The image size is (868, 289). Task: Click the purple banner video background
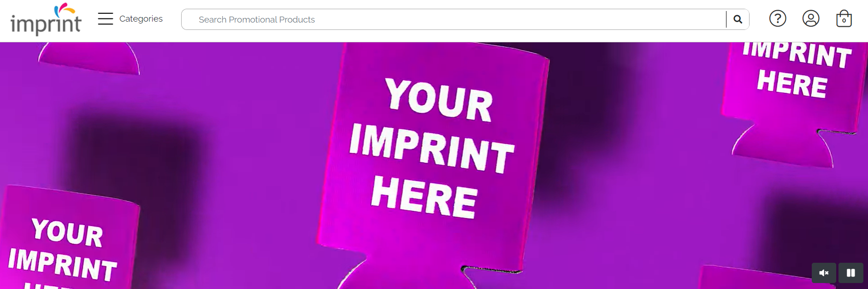click(x=240, y=92)
